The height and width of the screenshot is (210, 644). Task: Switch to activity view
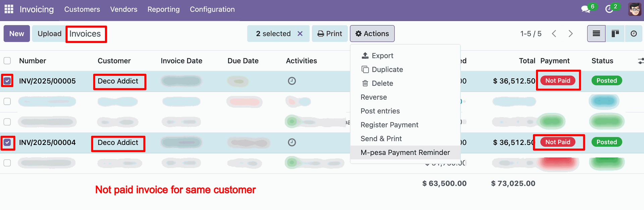click(x=634, y=34)
